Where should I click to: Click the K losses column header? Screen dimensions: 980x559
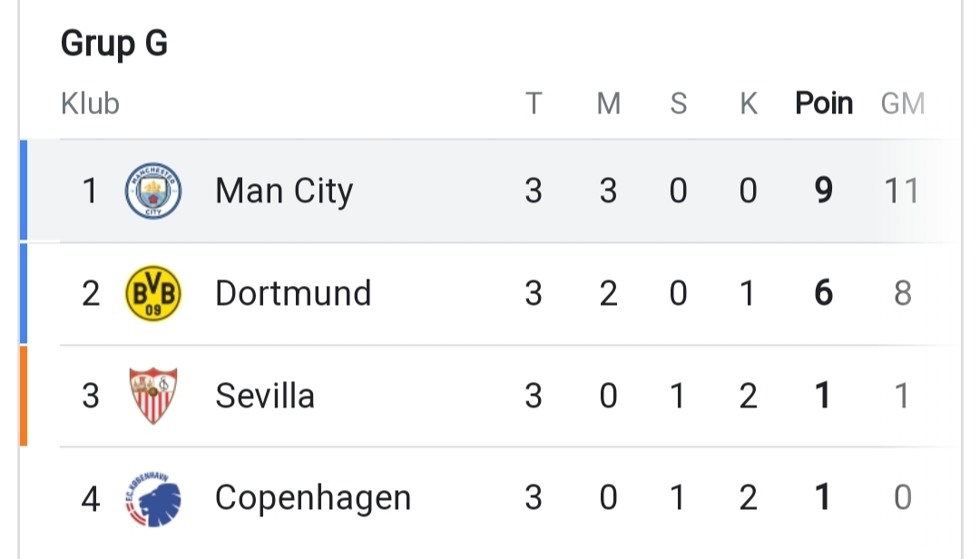(x=748, y=103)
